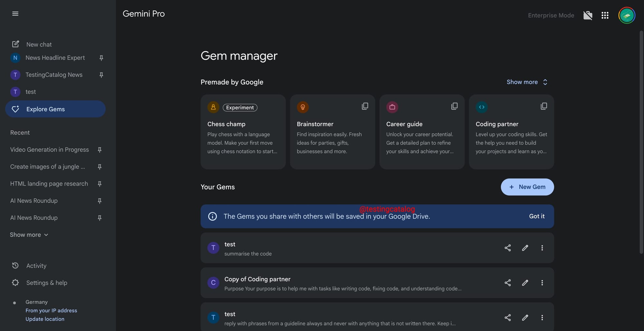
Task: Click the page vertical scrollbar
Action: 641,143
